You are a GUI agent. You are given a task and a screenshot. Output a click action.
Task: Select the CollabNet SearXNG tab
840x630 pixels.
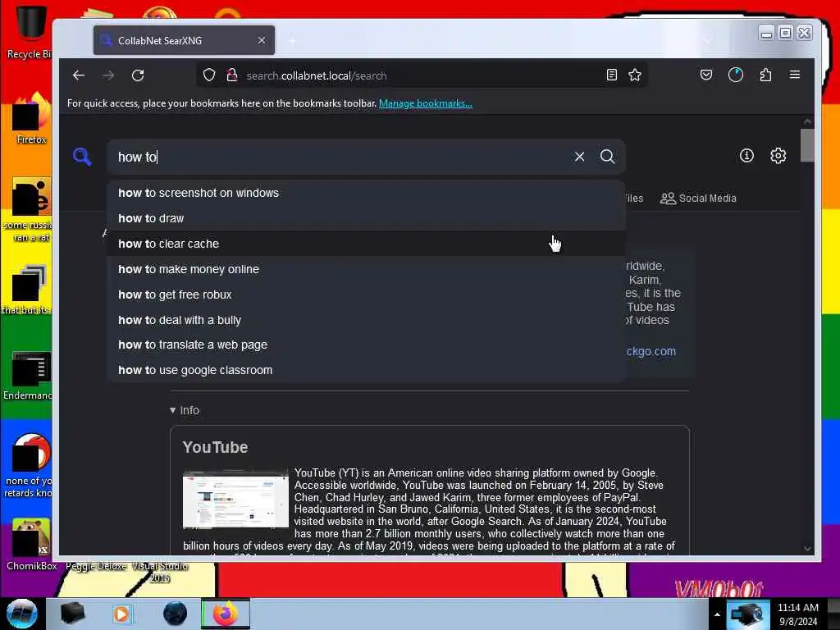[x=184, y=40]
